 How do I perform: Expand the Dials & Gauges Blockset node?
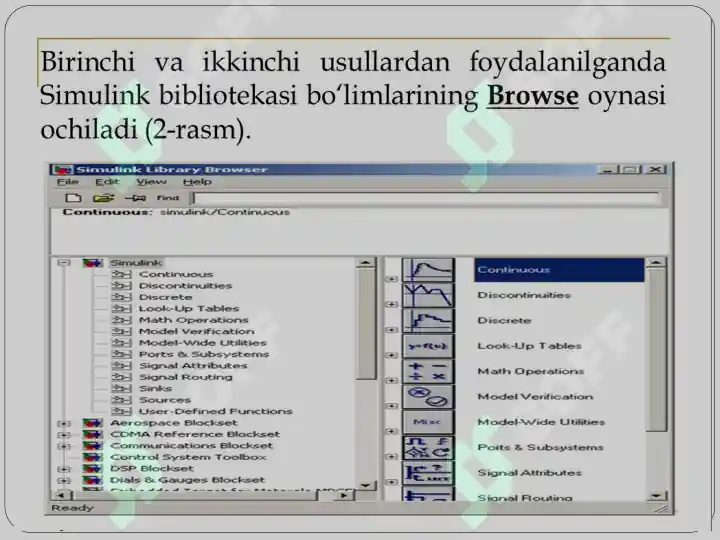64,480
